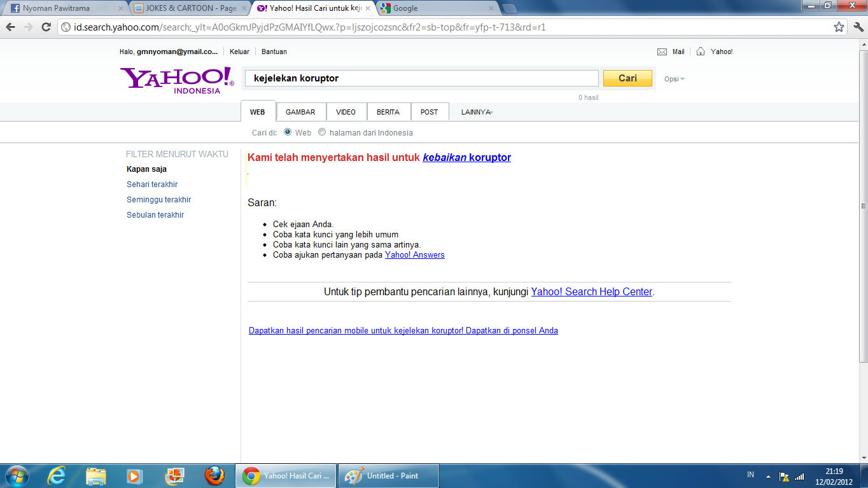Open a new tab in Chrome
The height and width of the screenshot is (488, 868).
[x=510, y=8]
